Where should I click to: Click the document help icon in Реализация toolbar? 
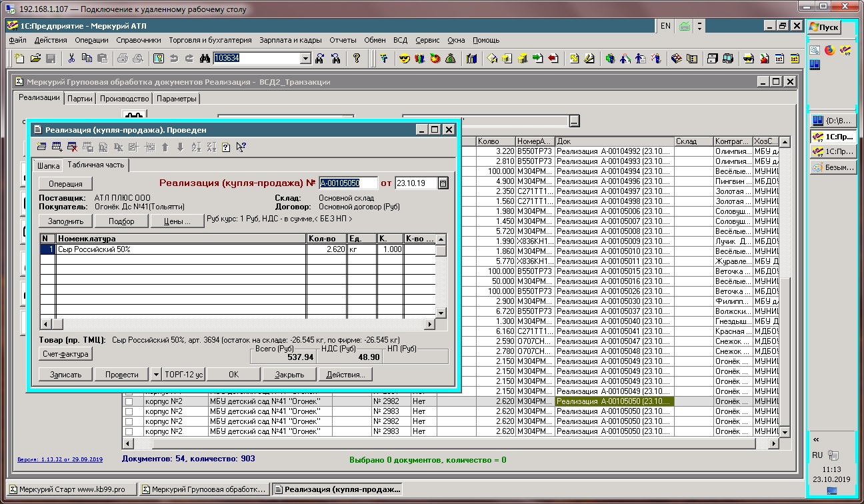[226, 147]
